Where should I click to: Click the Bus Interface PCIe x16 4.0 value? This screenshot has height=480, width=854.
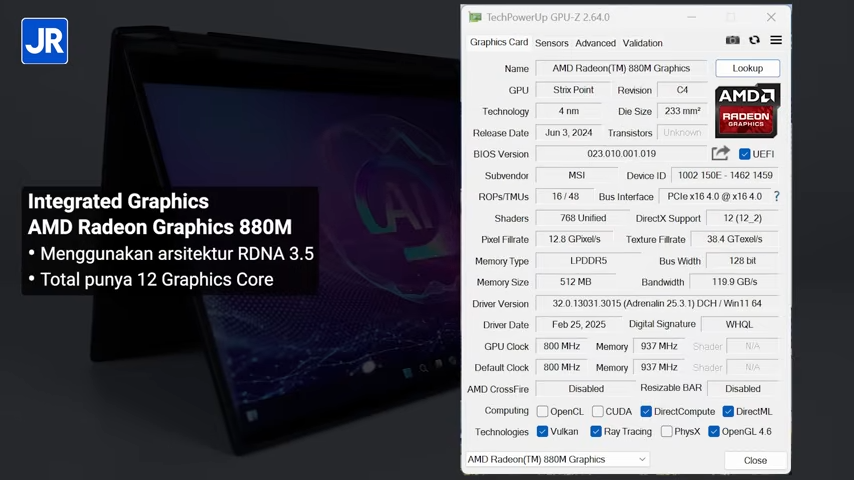pyautogui.click(x=715, y=196)
